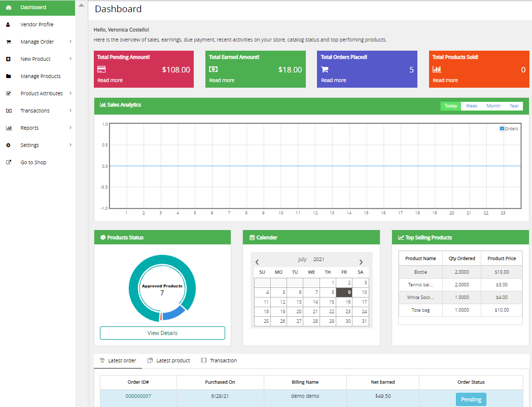Image resolution: width=532 pixels, height=407 pixels.
Task: Expand the Product Attributes submenu arrow
Action: pos(70,93)
